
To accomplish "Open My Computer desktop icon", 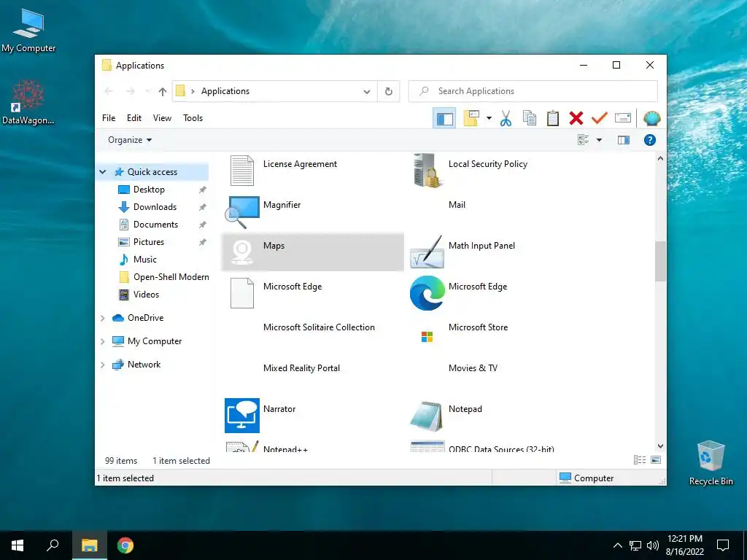I will 28,29.
